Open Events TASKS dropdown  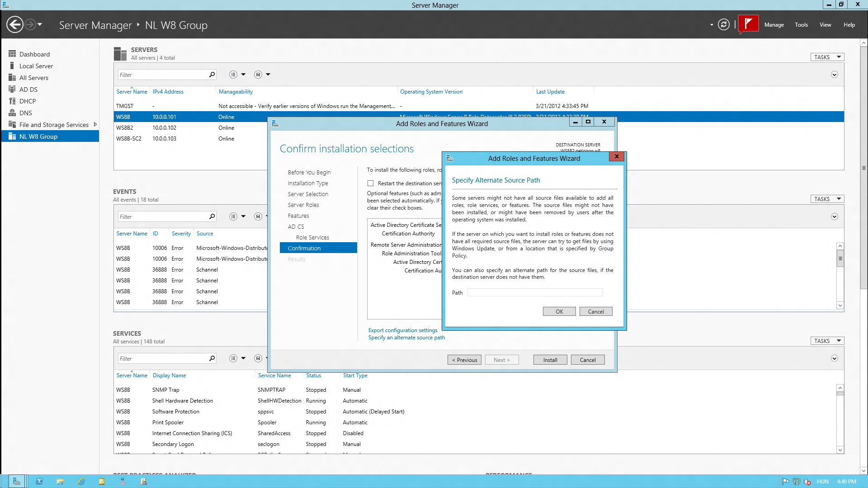click(827, 199)
